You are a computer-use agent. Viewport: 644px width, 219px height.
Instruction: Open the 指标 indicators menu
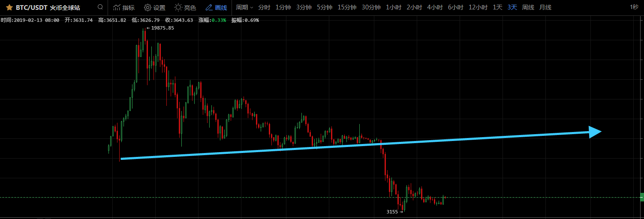[124, 7]
